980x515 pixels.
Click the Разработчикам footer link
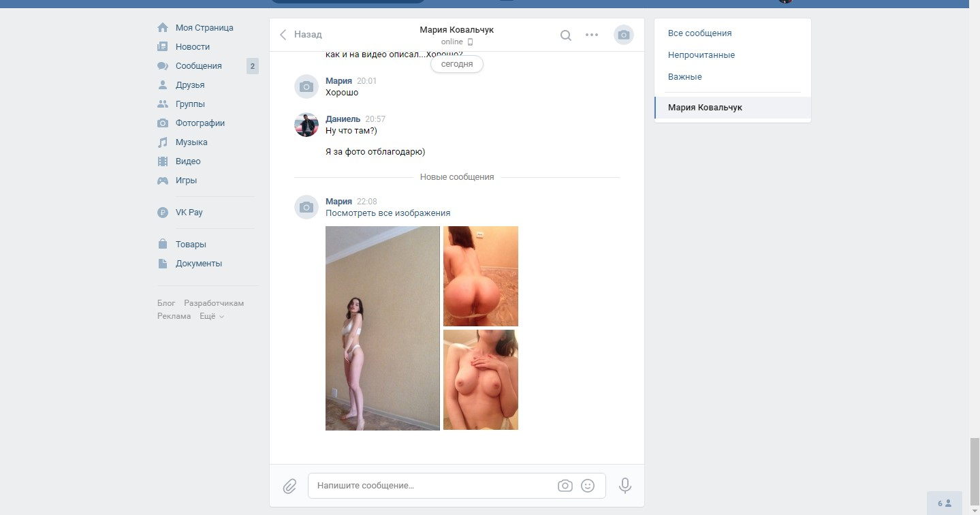coord(214,303)
